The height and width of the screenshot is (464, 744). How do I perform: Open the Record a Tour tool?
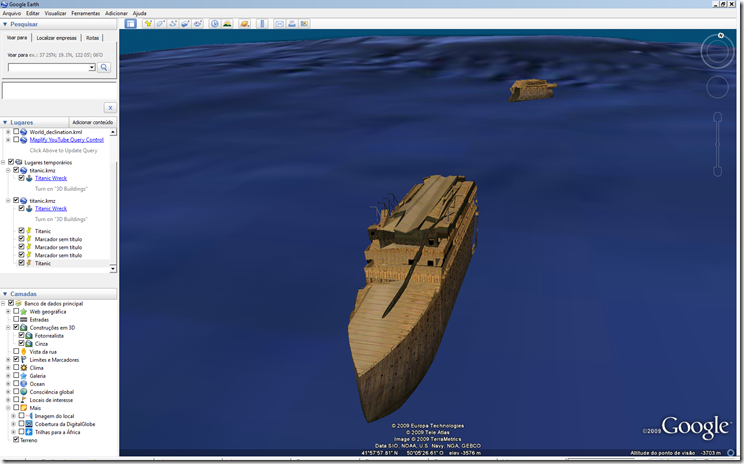[x=197, y=24]
